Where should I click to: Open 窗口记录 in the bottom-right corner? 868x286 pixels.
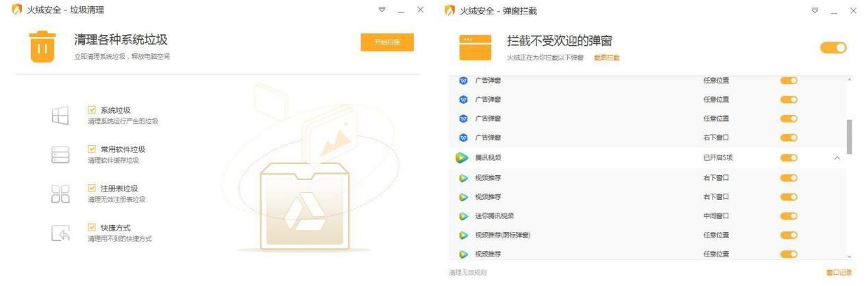[x=839, y=273]
